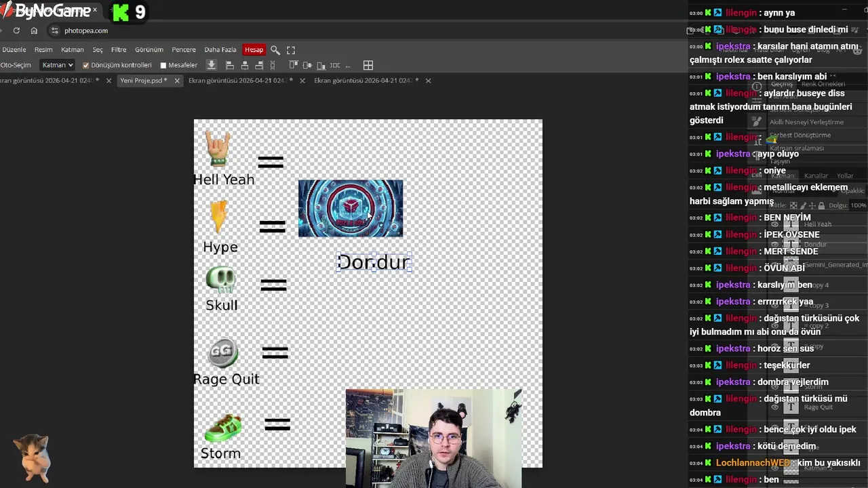
Task: Open the brush panel icon in side strip
Action: pos(756,121)
